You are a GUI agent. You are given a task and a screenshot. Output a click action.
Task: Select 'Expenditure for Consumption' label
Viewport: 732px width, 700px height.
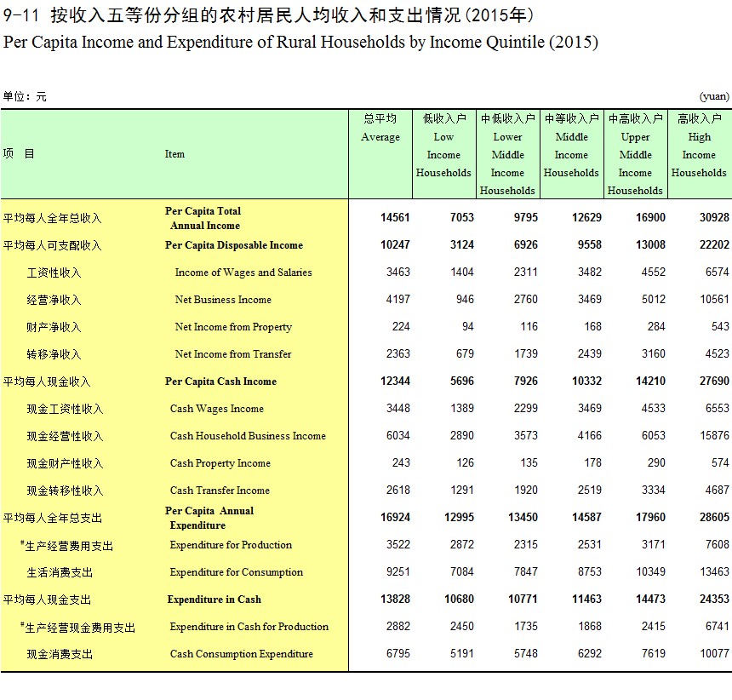pyautogui.click(x=237, y=572)
